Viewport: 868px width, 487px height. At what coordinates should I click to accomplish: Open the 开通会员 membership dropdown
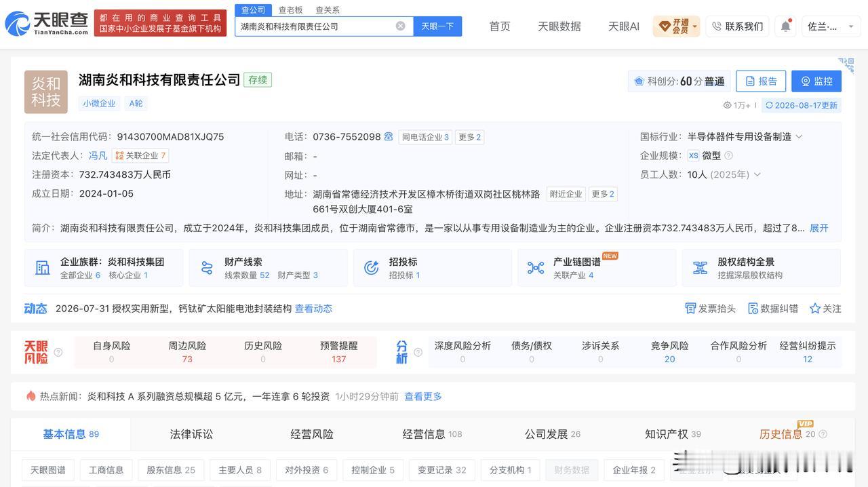point(676,26)
